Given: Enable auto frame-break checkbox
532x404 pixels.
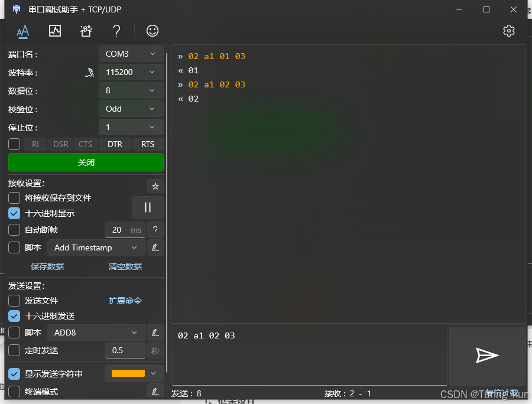Looking at the screenshot, I should (x=14, y=230).
